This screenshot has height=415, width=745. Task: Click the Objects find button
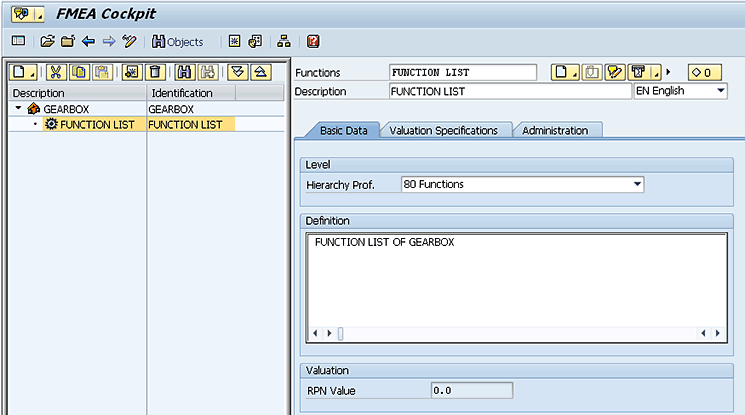(x=178, y=42)
